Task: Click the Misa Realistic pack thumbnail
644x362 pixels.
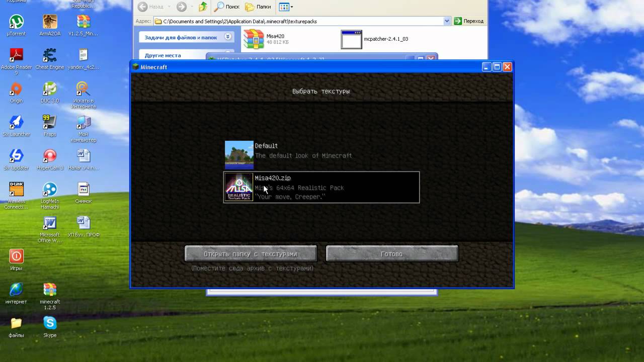Action: coord(239,187)
